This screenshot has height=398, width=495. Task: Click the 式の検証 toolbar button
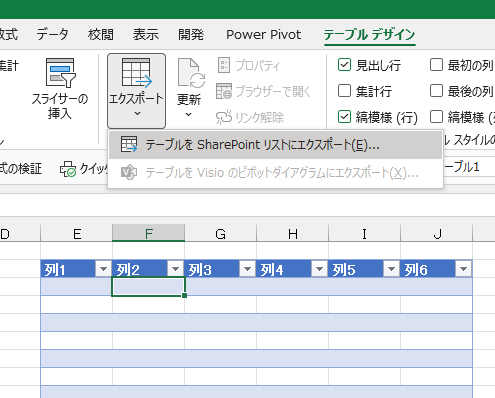pos(21,169)
